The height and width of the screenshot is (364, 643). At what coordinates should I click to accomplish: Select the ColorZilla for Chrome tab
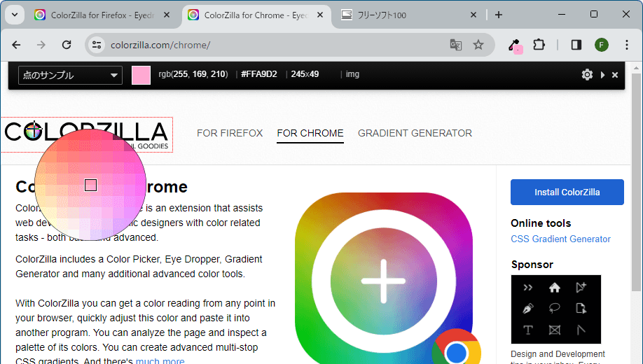pyautogui.click(x=256, y=15)
